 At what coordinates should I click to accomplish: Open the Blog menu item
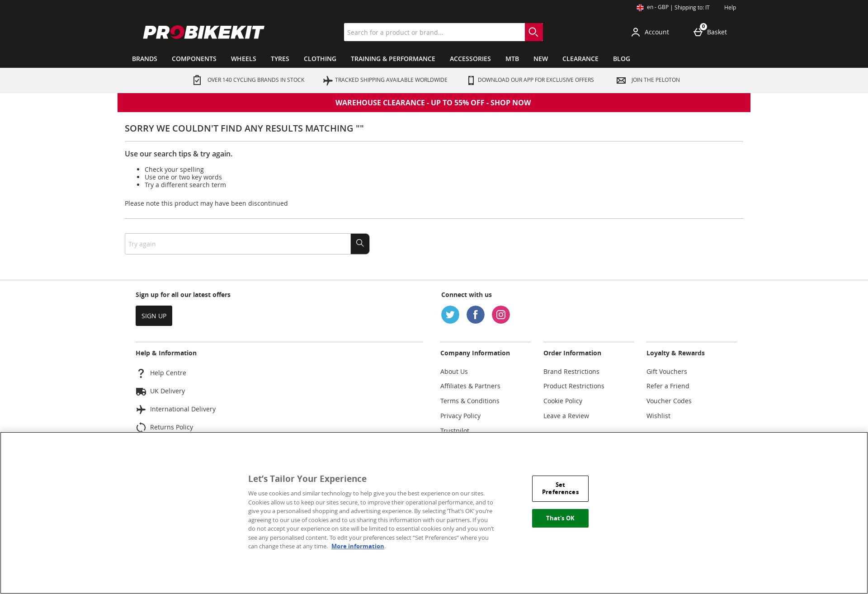click(622, 59)
